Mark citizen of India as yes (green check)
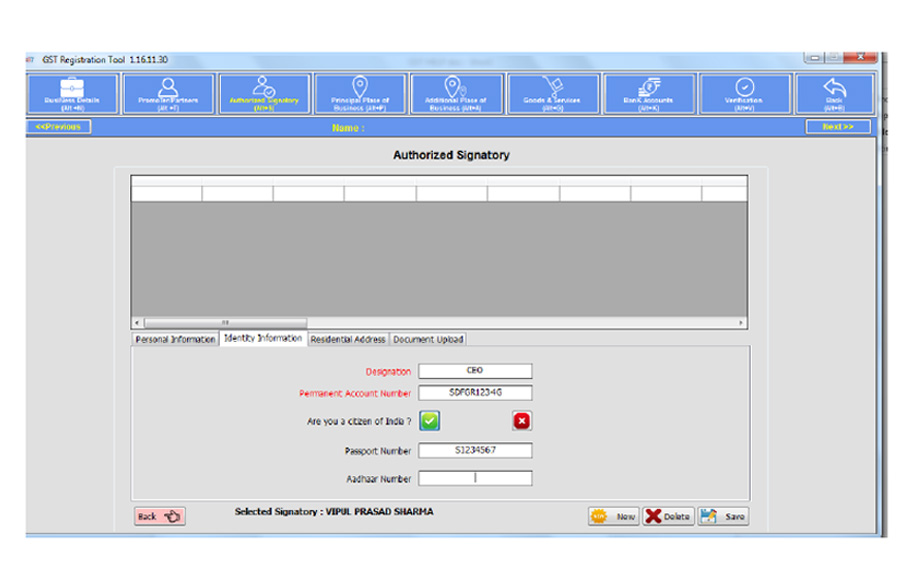 click(429, 421)
